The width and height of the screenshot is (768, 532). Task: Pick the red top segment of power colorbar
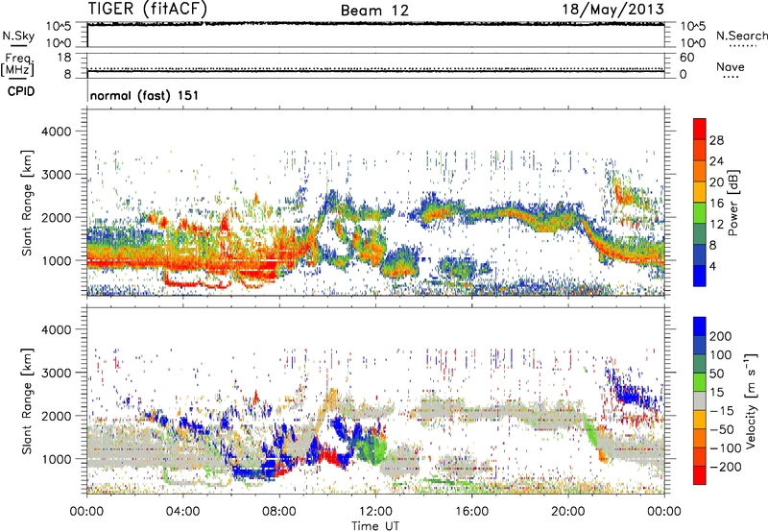pyautogui.click(x=700, y=129)
